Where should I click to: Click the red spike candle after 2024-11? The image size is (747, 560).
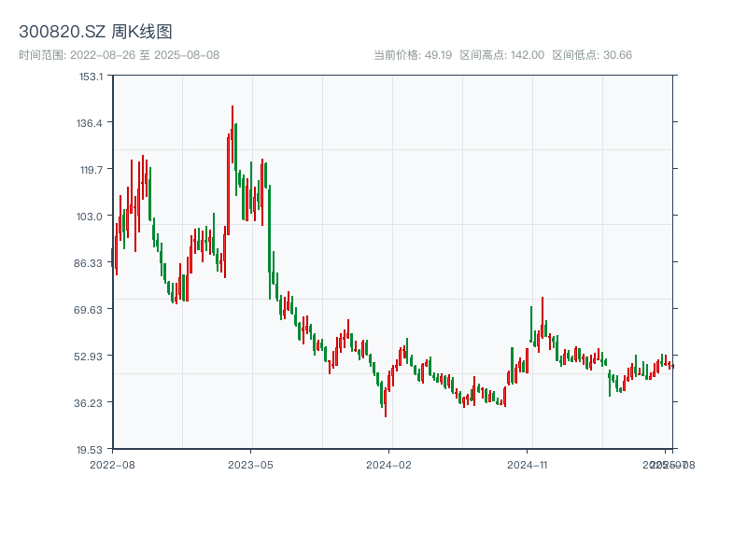point(543,317)
